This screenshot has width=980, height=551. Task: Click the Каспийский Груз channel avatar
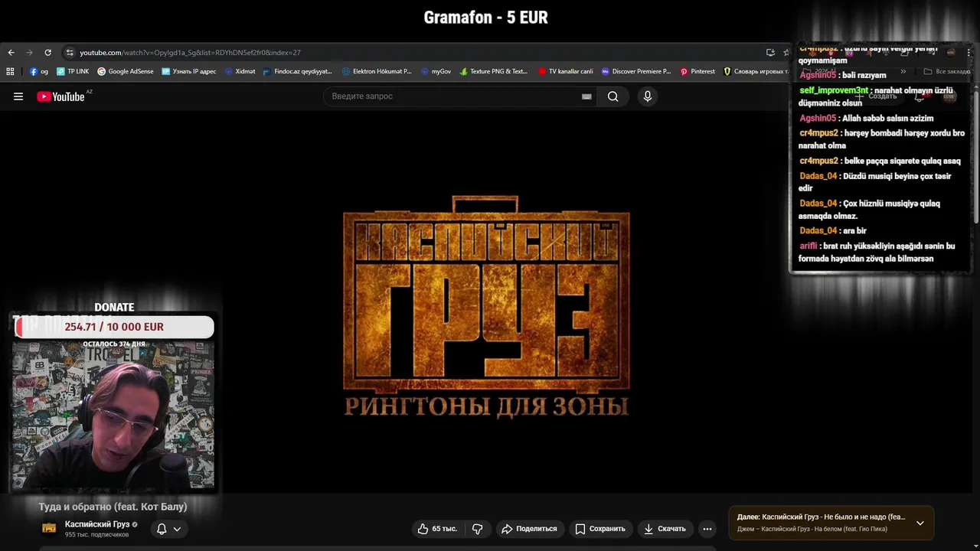(49, 528)
